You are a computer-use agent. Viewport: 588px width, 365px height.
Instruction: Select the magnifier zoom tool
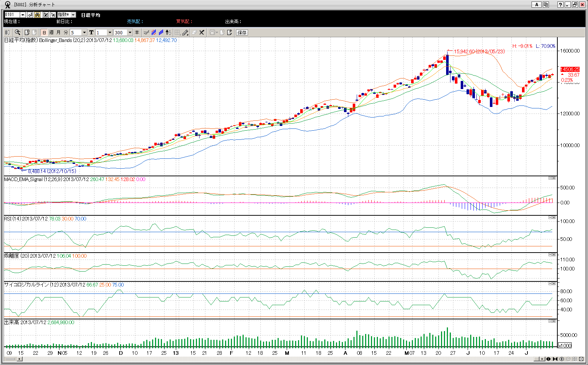pyautogui.click(x=17, y=32)
